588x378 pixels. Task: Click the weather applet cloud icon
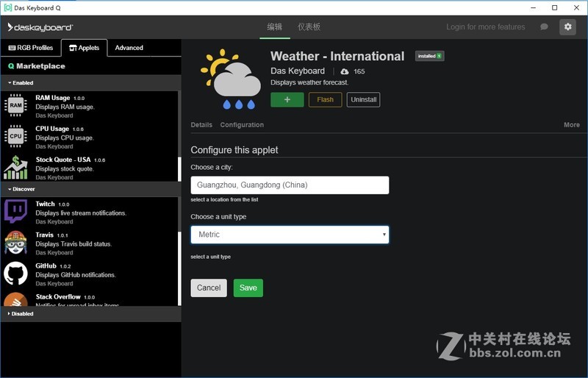click(x=231, y=79)
